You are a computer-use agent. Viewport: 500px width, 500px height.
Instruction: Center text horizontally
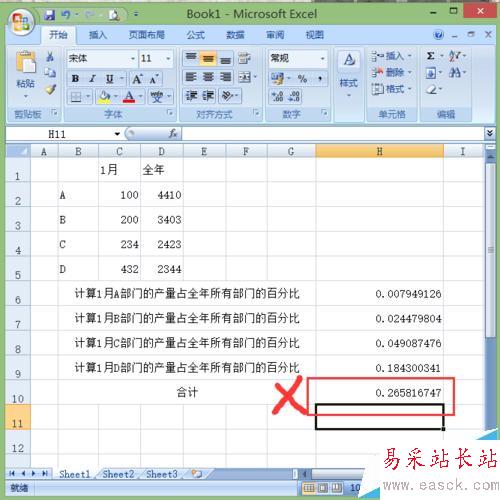(208, 77)
